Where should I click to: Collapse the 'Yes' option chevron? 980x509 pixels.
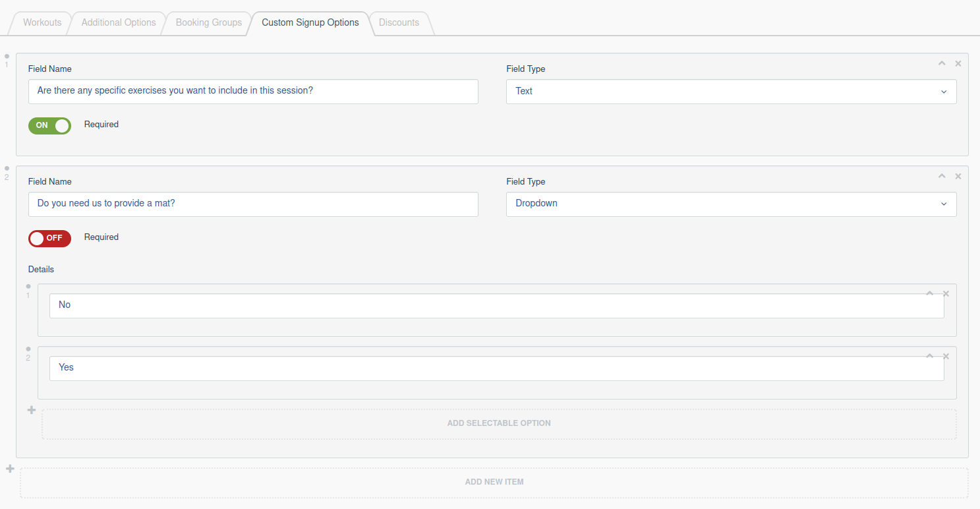(930, 356)
